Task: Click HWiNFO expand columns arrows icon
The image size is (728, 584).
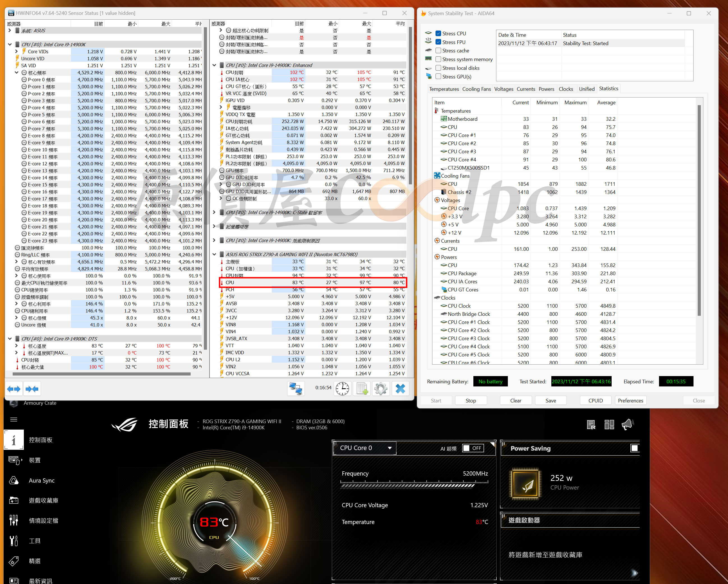Action: (x=14, y=389)
